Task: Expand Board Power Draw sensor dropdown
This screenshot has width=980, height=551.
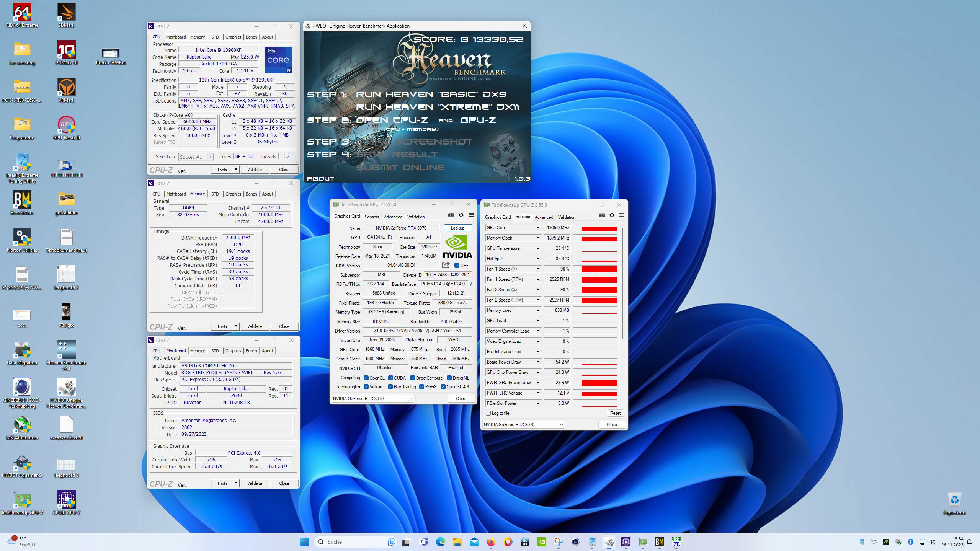Action: (537, 362)
